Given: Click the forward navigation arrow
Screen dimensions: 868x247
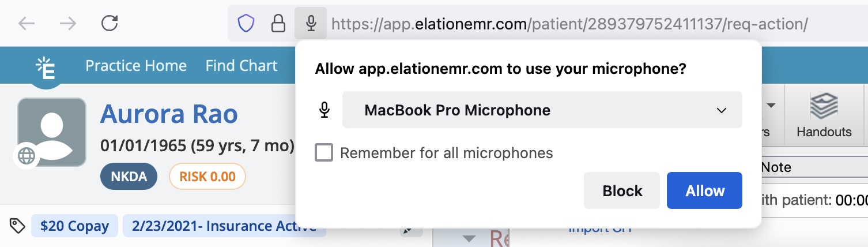Looking at the screenshot, I should pyautogui.click(x=68, y=24).
